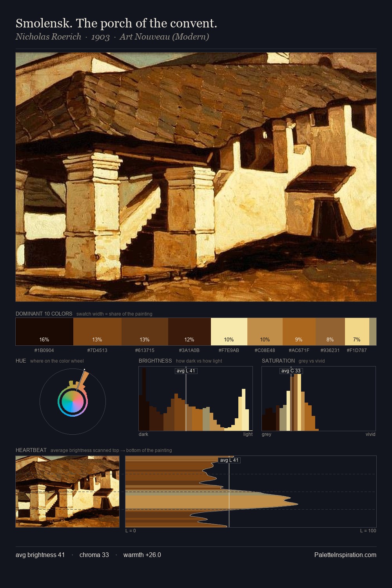
Task: Open the PaletteInspiration.com link
Action: pyautogui.click(x=345, y=555)
